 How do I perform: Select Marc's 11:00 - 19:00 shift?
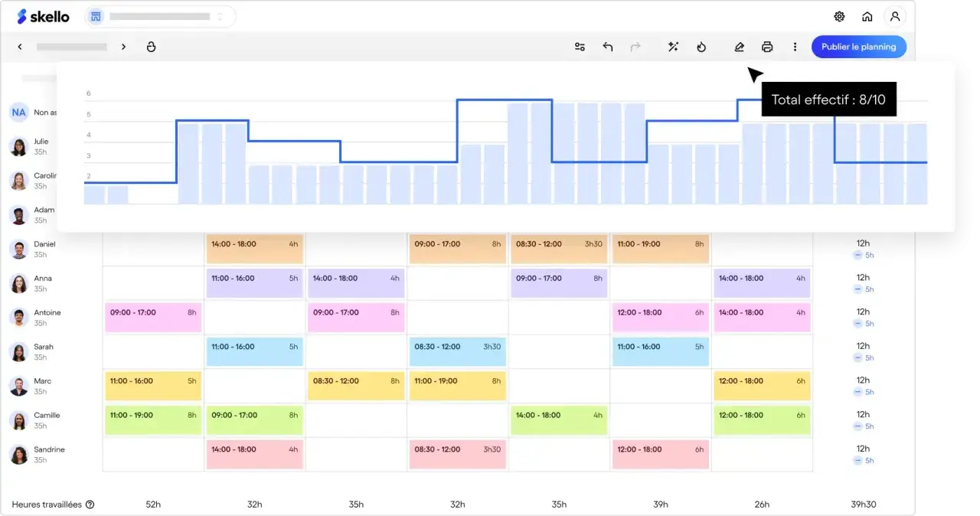point(458,386)
